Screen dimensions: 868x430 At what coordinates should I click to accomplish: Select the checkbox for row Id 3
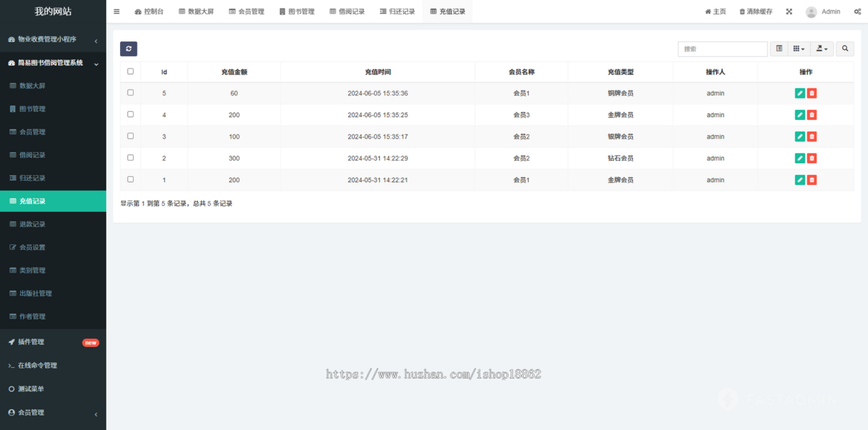[130, 136]
